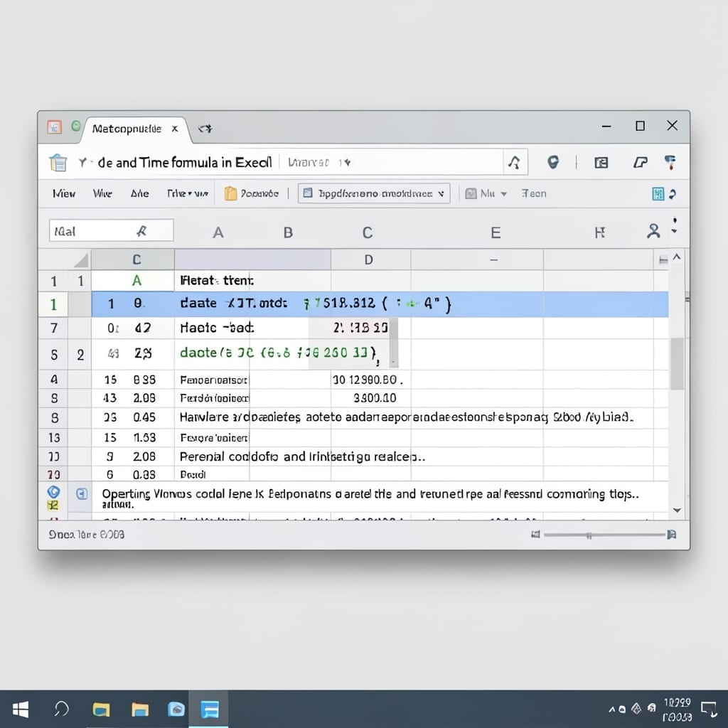Open the first File Explorer taskbar icon
The width and height of the screenshot is (728, 728).
(101, 710)
